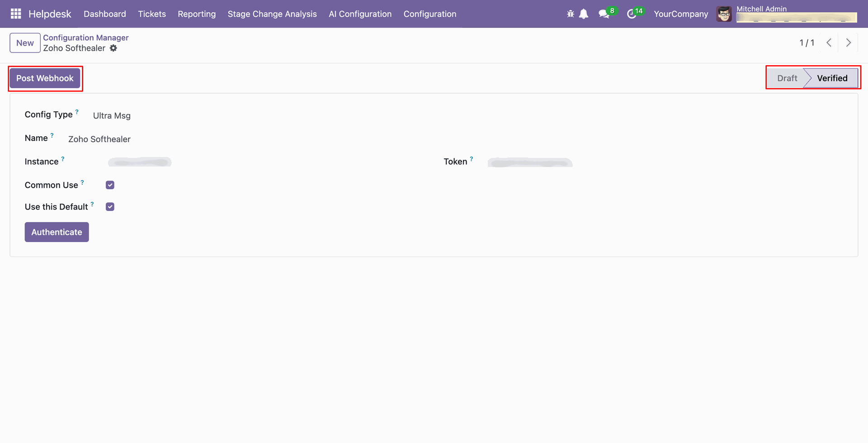Click the Post Webhook button
Image resolution: width=868 pixels, height=443 pixels.
click(45, 78)
